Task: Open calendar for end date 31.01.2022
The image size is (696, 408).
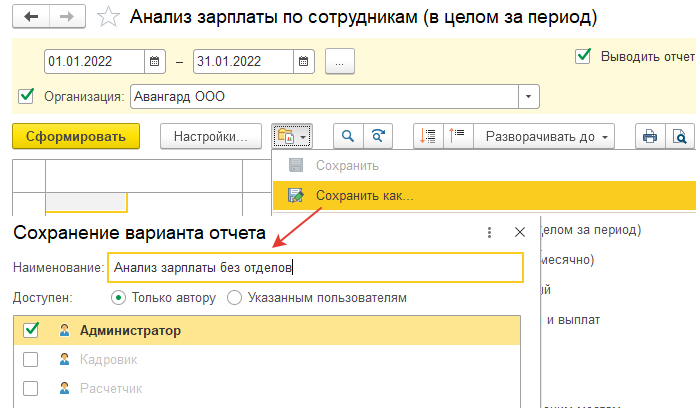Action: (x=304, y=61)
